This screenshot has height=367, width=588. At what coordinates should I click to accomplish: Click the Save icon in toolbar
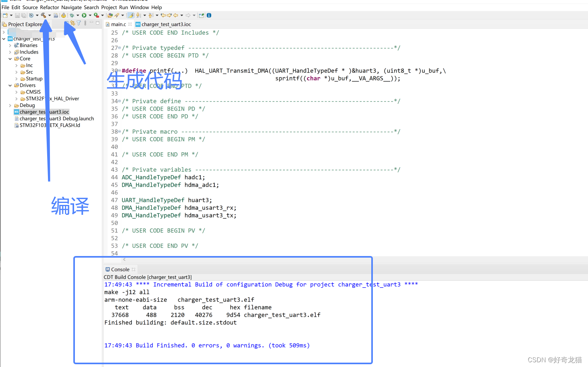[x=17, y=15]
